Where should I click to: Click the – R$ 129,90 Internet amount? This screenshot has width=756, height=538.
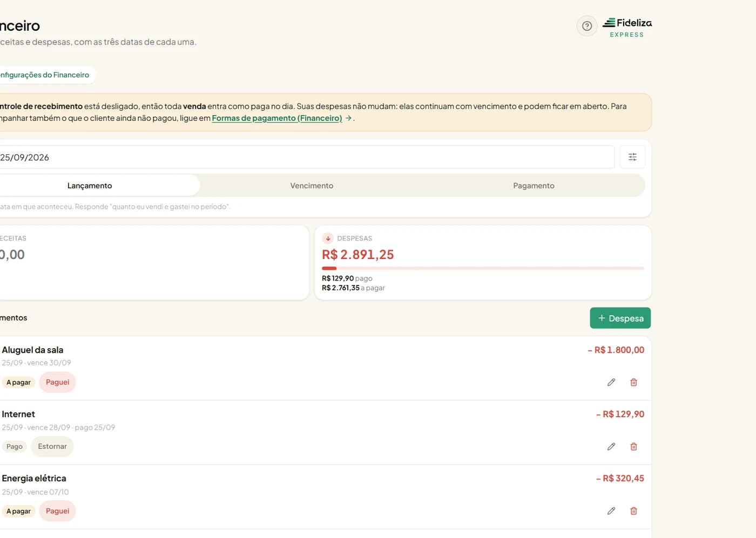click(620, 414)
